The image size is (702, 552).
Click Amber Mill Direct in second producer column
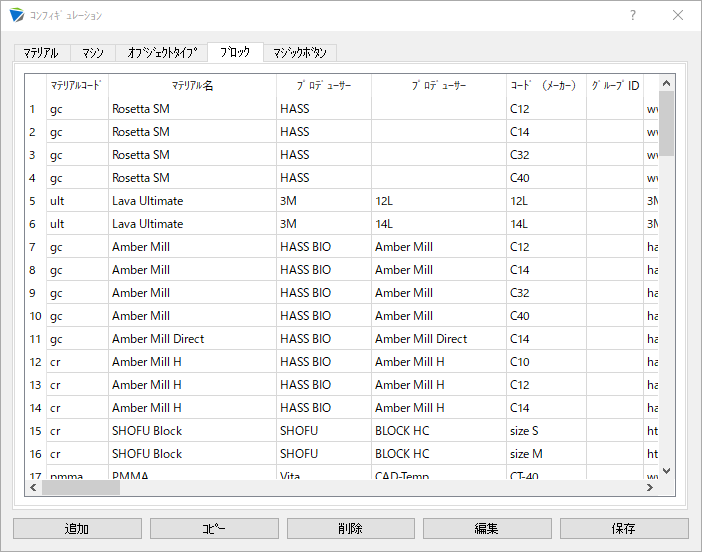[438, 339]
